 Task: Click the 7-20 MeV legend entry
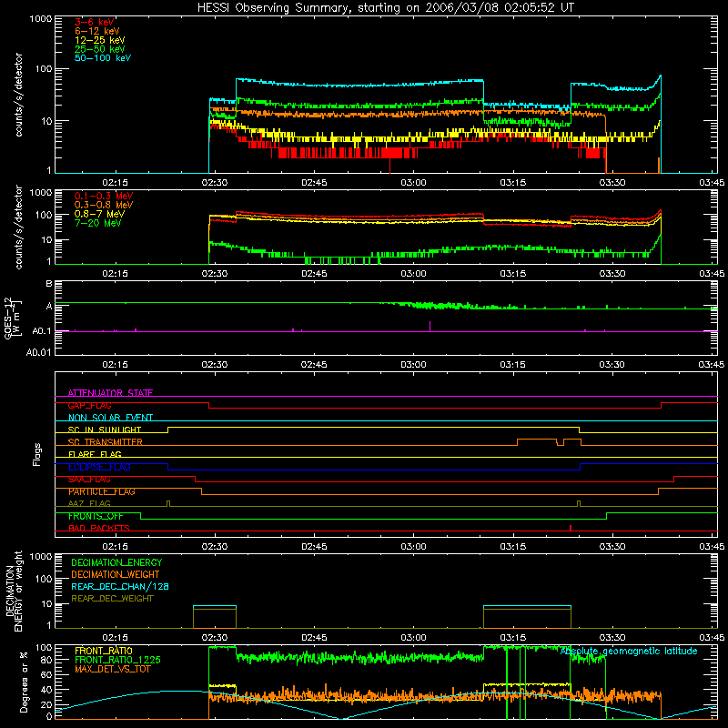pyautogui.click(x=98, y=223)
